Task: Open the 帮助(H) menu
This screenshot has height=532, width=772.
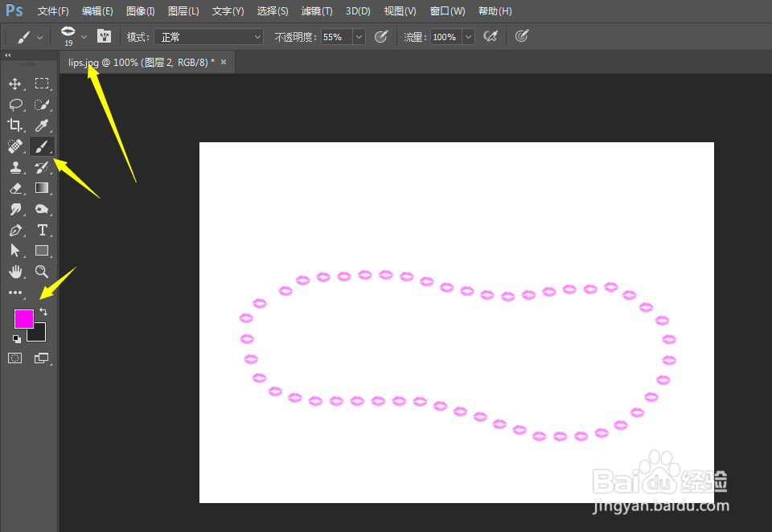Action: click(x=495, y=10)
